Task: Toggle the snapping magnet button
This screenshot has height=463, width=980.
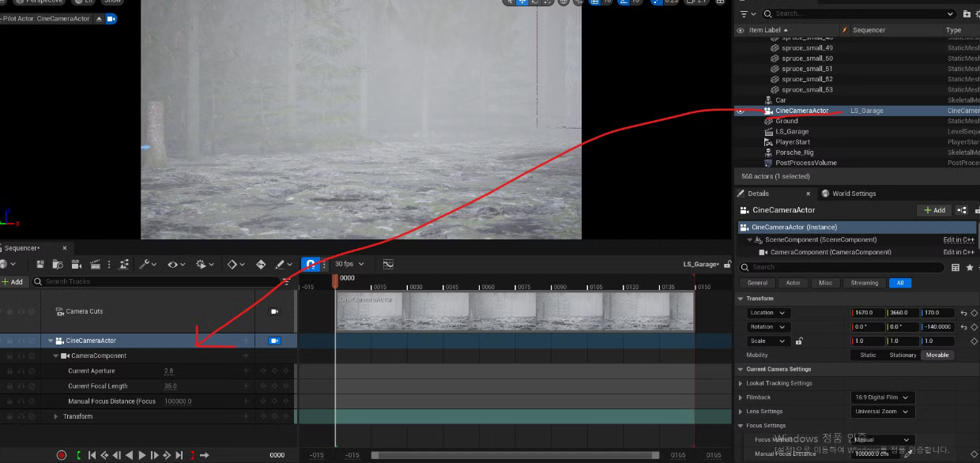Action: (311, 265)
